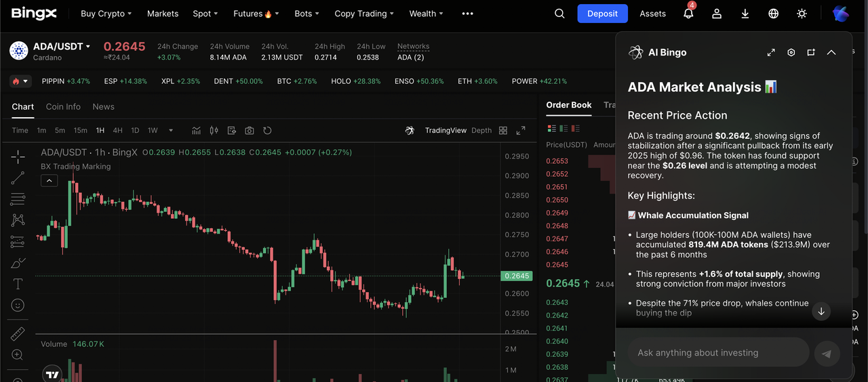Open the AI Bingo settings icon
The width and height of the screenshot is (868, 382).
[791, 52]
